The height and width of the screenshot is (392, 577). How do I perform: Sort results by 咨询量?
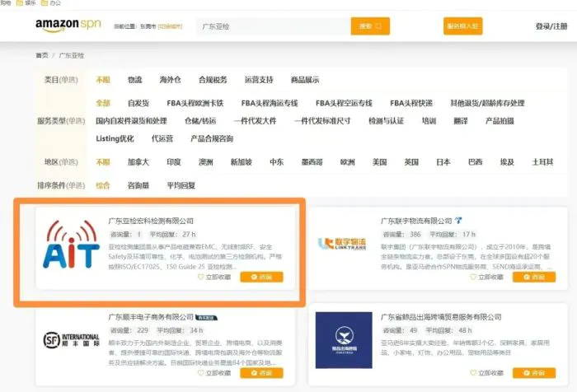point(138,185)
